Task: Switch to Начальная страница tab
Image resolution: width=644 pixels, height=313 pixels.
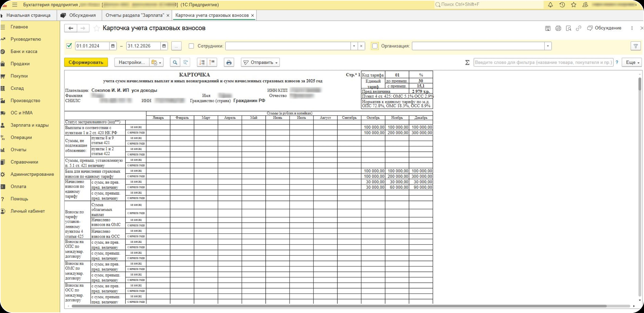Action: 29,16
